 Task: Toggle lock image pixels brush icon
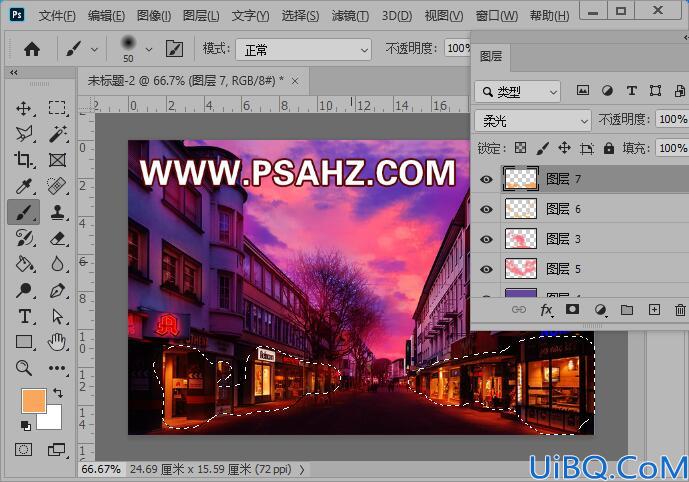(543, 148)
